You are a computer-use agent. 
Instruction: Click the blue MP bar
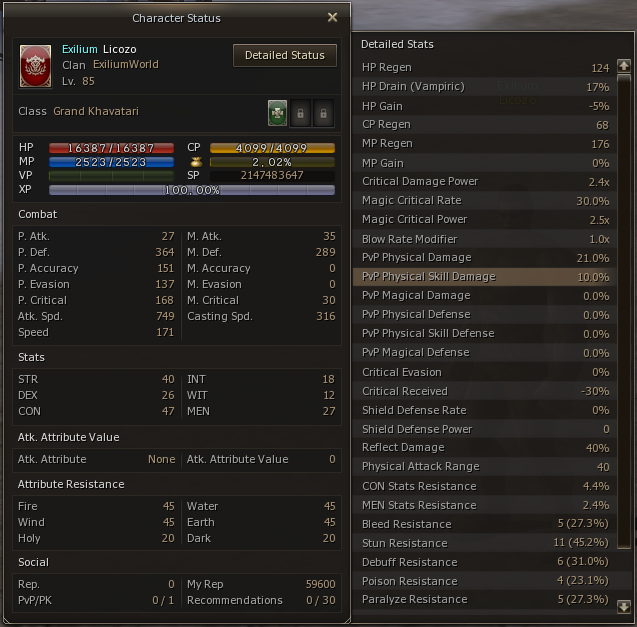111,162
